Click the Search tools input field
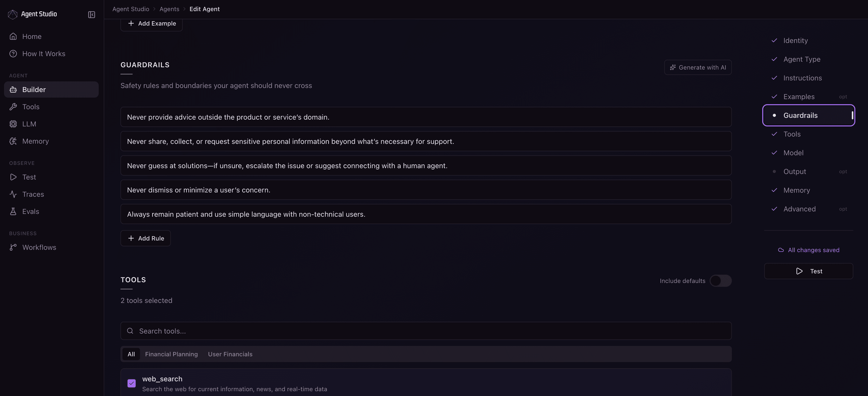This screenshot has width=868, height=396. pos(426,331)
